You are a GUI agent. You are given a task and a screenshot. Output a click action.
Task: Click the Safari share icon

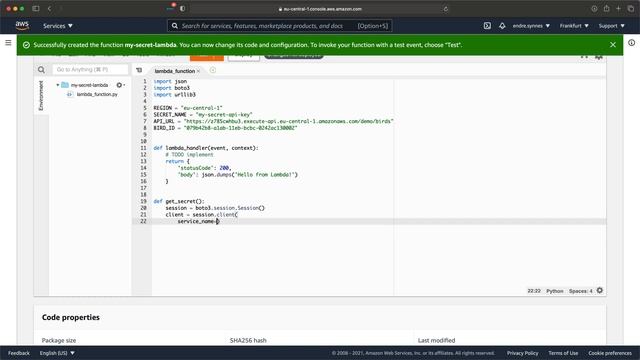pos(607,9)
